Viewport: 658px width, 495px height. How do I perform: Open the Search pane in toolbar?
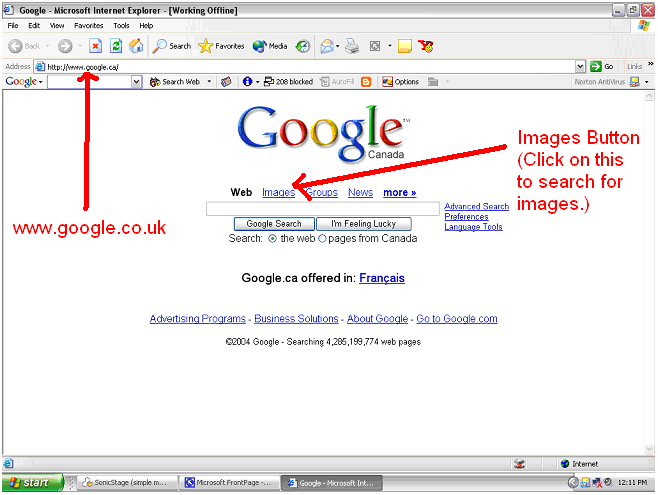point(171,46)
